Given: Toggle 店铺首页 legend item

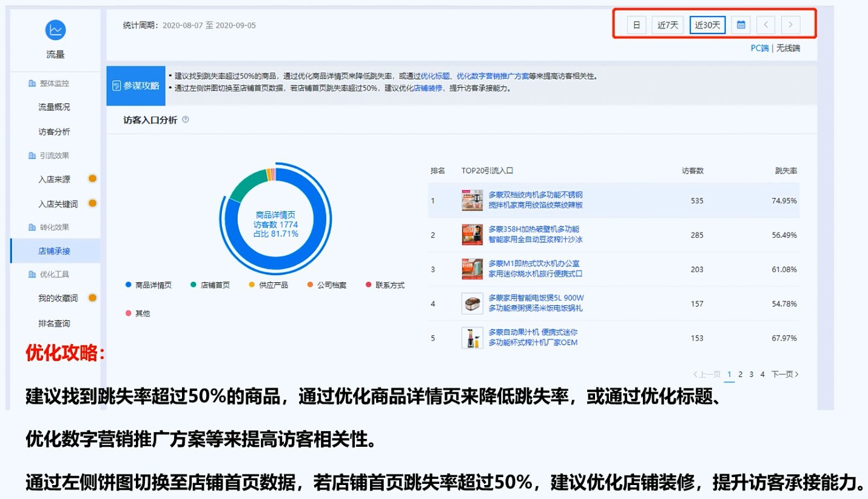Looking at the screenshot, I should (210, 285).
